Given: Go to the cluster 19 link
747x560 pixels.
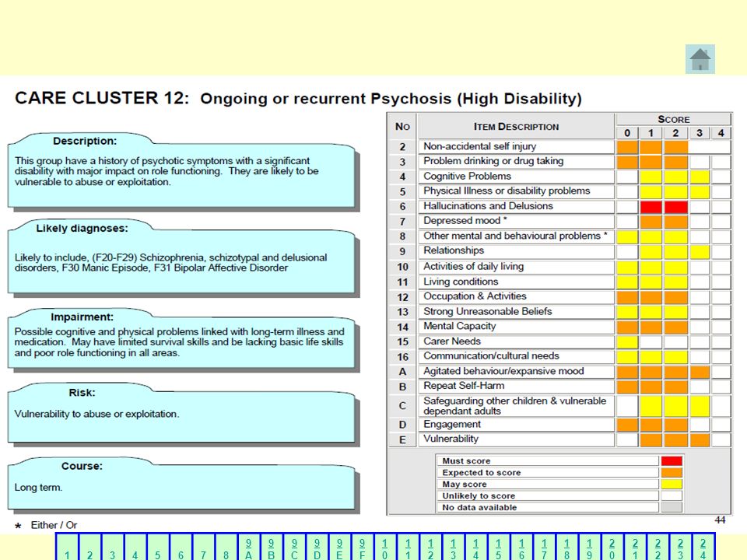Looking at the screenshot, I should pos(589,548).
